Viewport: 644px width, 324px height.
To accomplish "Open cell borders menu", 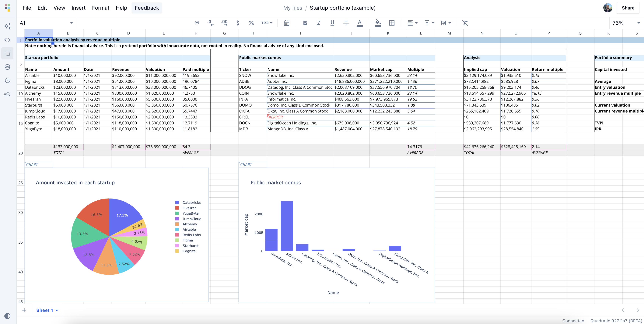I will pos(392,23).
